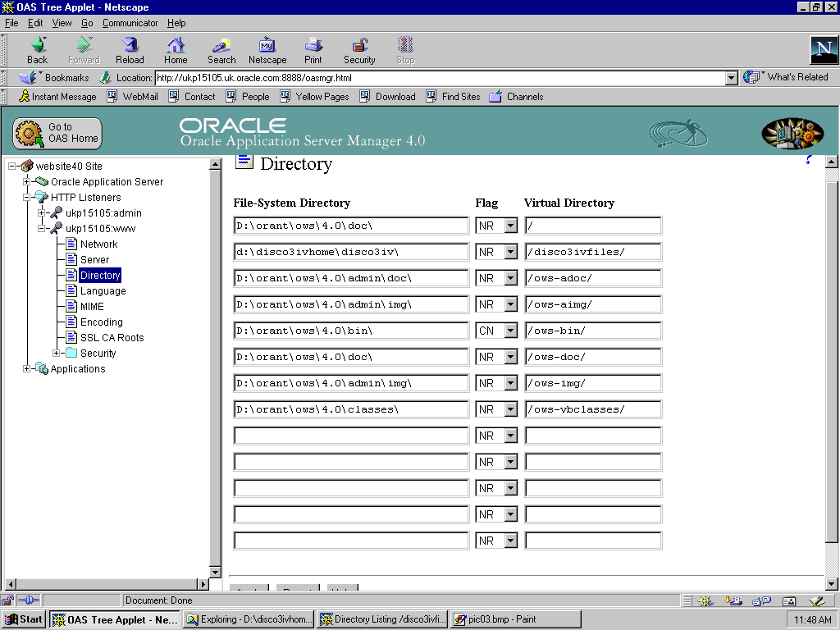Go back with the Back toolbar icon

tap(38, 50)
